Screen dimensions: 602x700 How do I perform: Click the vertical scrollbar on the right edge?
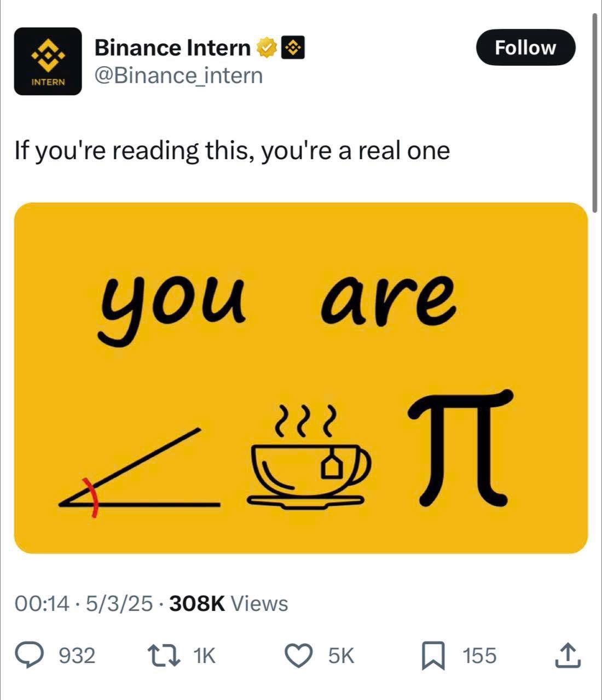click(x=595, y=109)
